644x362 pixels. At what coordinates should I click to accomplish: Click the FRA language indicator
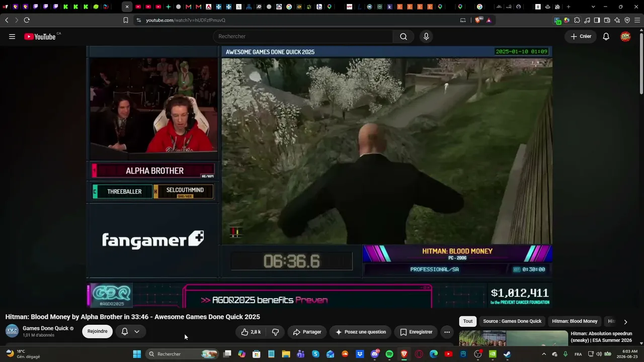coord(578,354)
